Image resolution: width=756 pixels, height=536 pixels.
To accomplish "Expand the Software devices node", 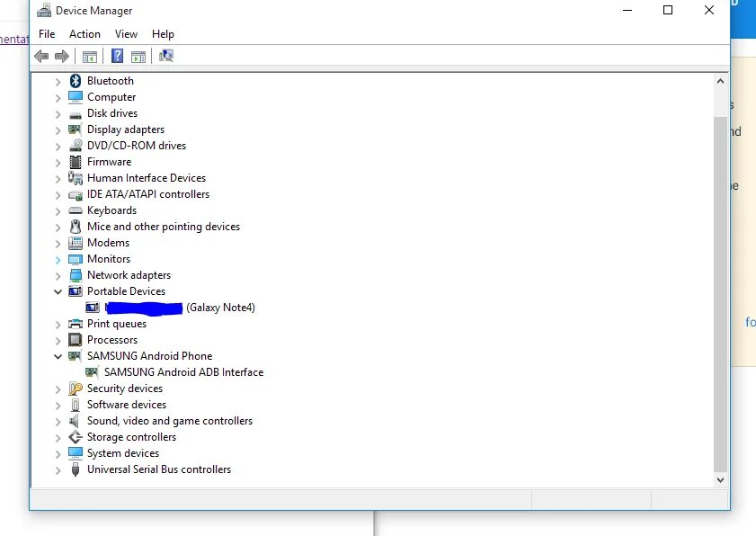I will click(x=58, y=406).
